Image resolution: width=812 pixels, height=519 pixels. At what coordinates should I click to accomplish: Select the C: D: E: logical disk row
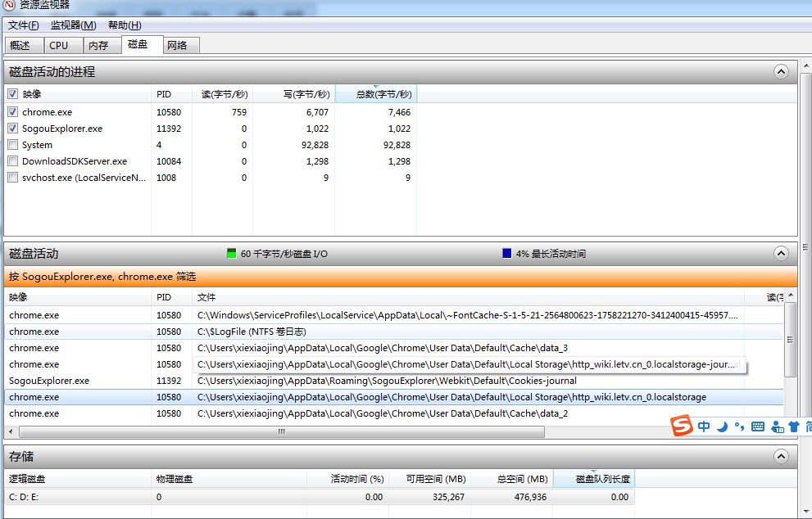point(320,497)
